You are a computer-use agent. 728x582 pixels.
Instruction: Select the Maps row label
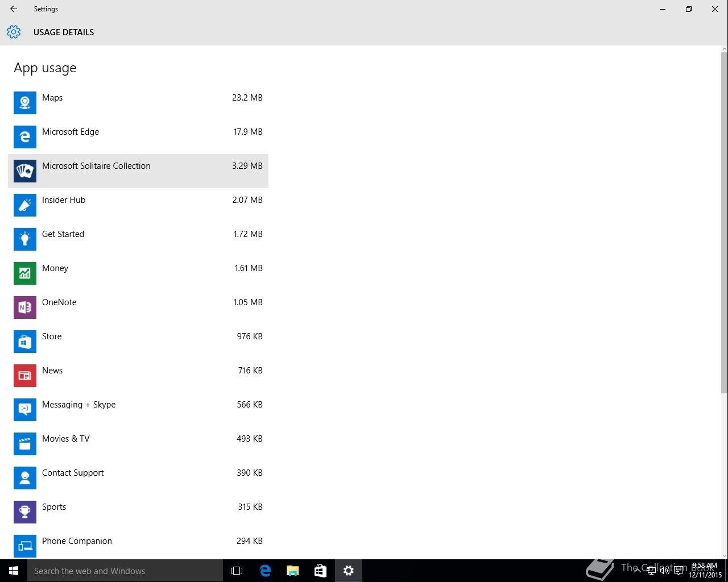[x=52, y=98]
